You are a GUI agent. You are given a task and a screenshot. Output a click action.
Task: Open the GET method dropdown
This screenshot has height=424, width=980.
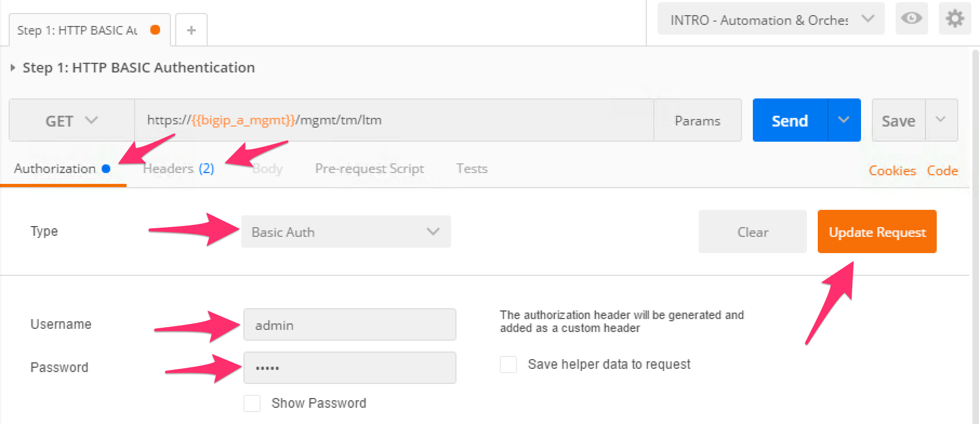[x=71, y=121]
